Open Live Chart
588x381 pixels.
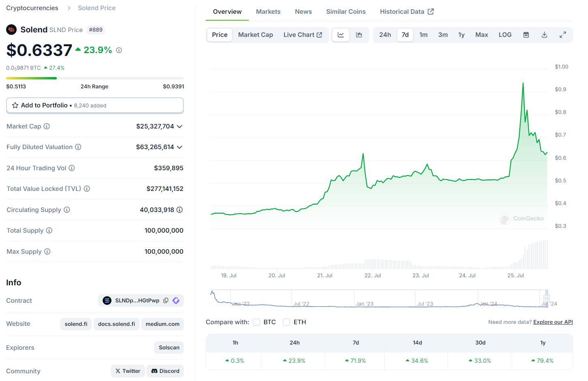303,35
